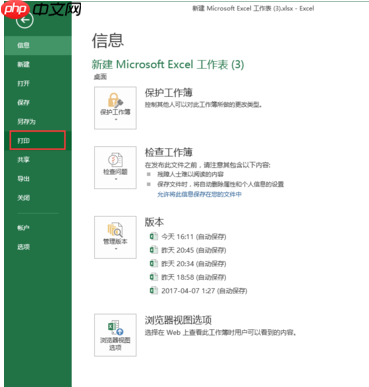This screenshot has width=369, height=387.
Task: Click the 管理版本 icon button
Action: point(115,237)
